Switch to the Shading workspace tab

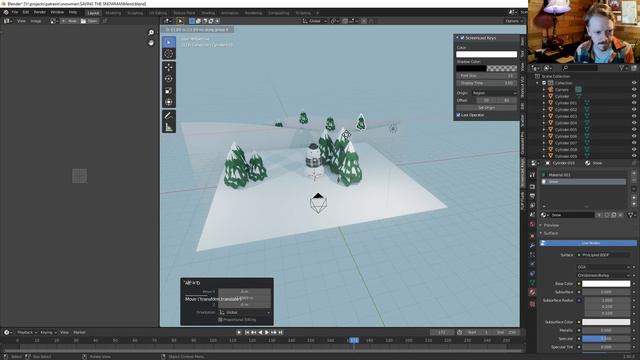point(208,13)
